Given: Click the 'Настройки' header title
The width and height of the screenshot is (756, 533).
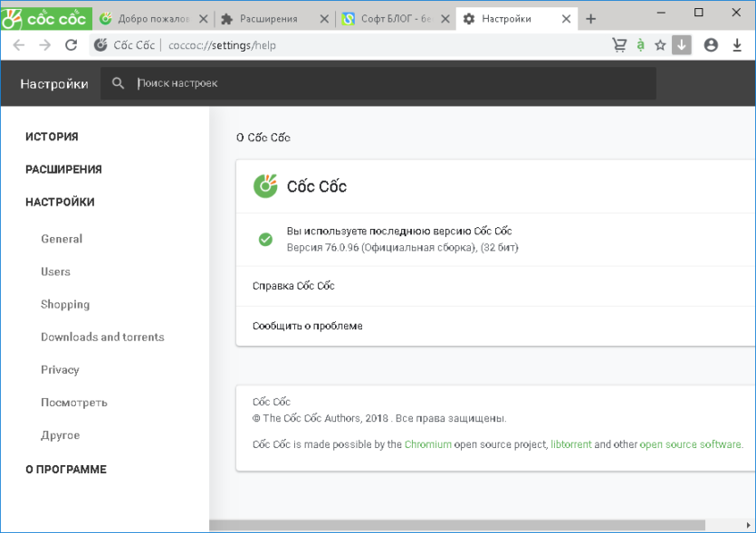Looking at the screenshot, I should pos(54,84).
